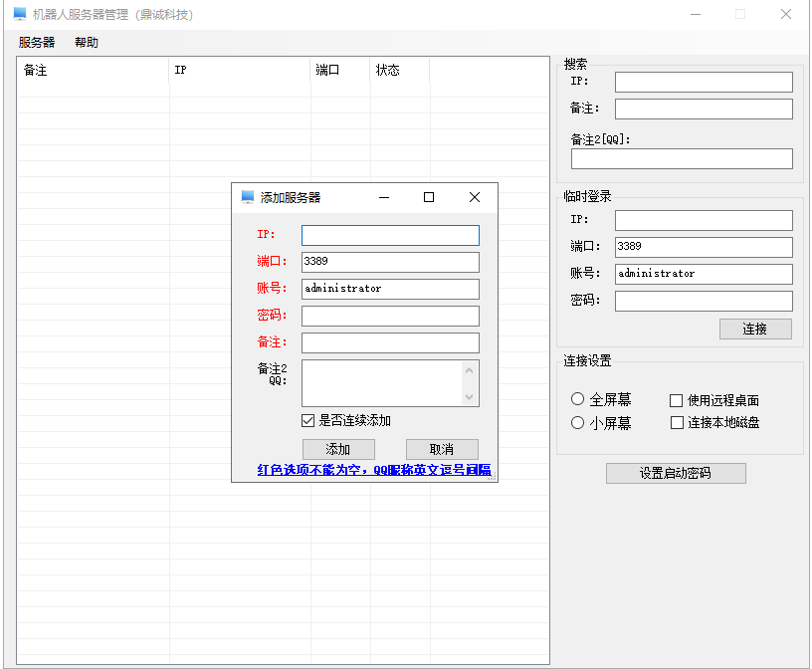Viewport: 812px width, 669px height.
Task: Click the 设置启动密码 button
Action: tap(676, 473)
